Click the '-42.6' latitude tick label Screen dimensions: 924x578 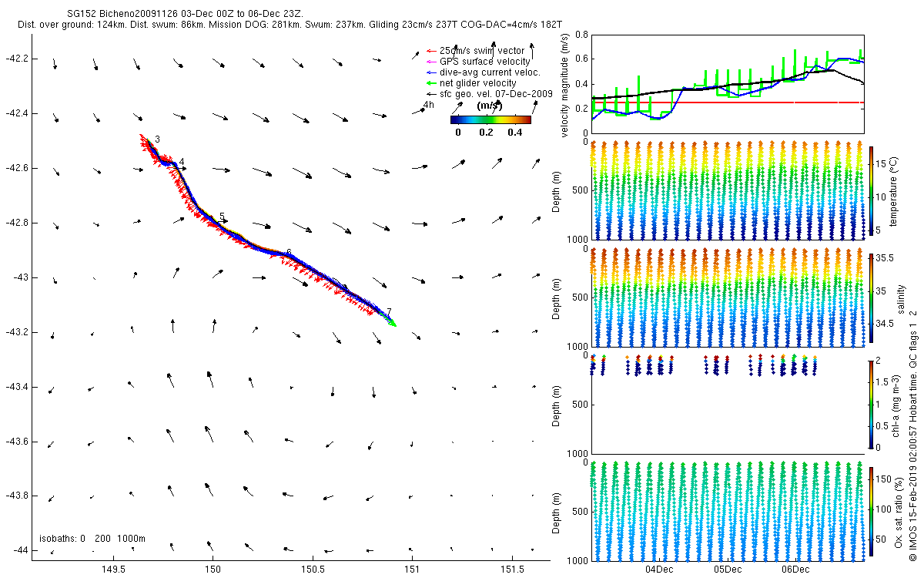click(16, 168)
